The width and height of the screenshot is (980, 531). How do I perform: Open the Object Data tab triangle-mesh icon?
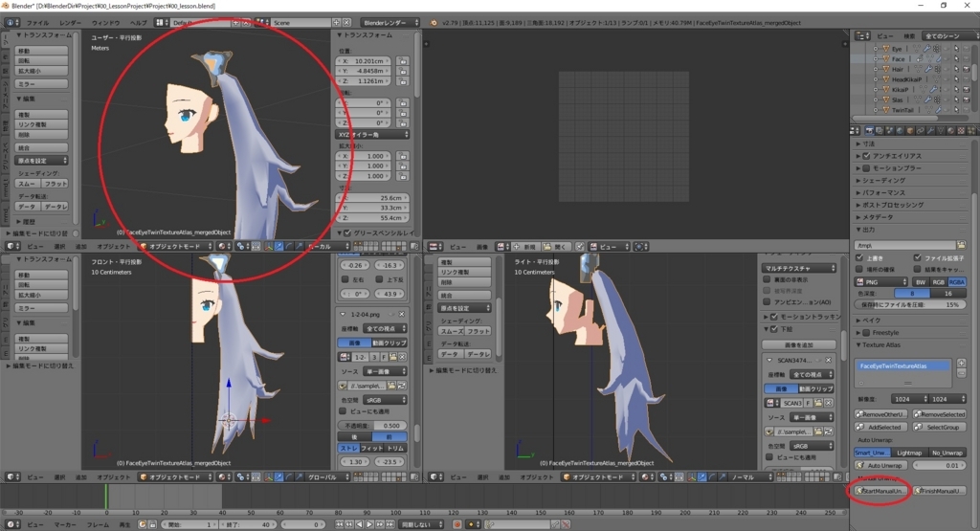pyautogui.click(x=941, y=130)
